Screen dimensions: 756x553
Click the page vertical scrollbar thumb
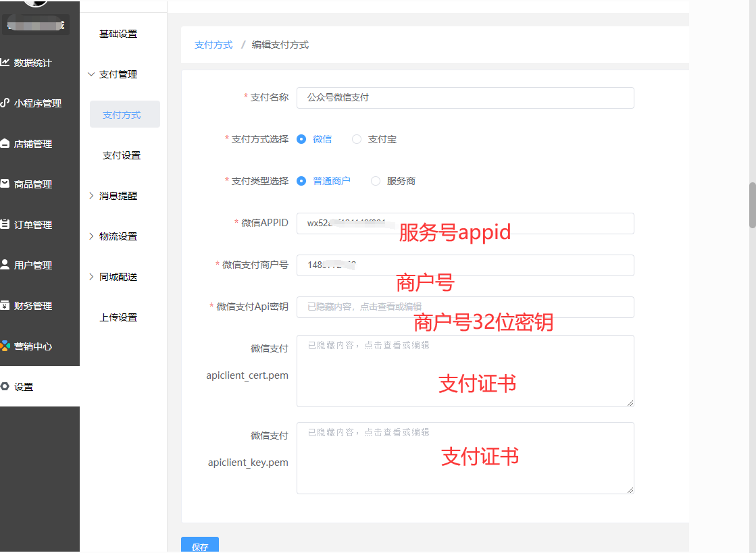[752, 205]
